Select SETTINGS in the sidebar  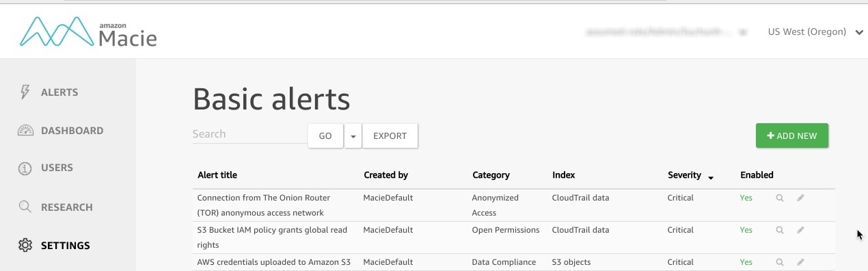[66, 246]
